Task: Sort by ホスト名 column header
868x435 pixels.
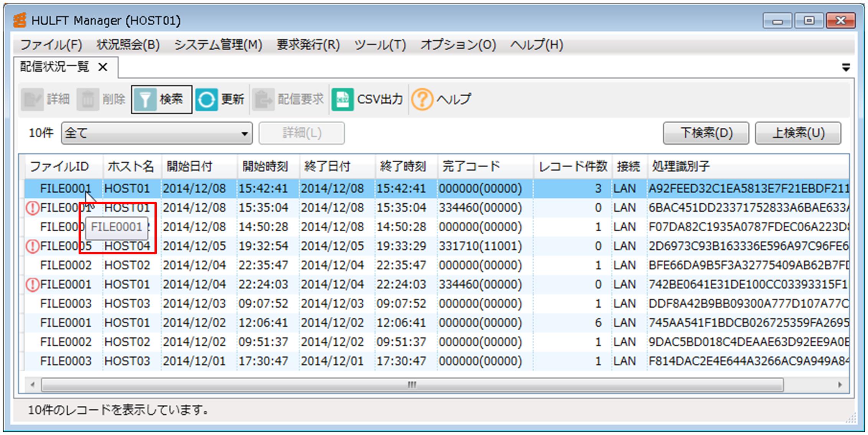Action: coord(132,166)
